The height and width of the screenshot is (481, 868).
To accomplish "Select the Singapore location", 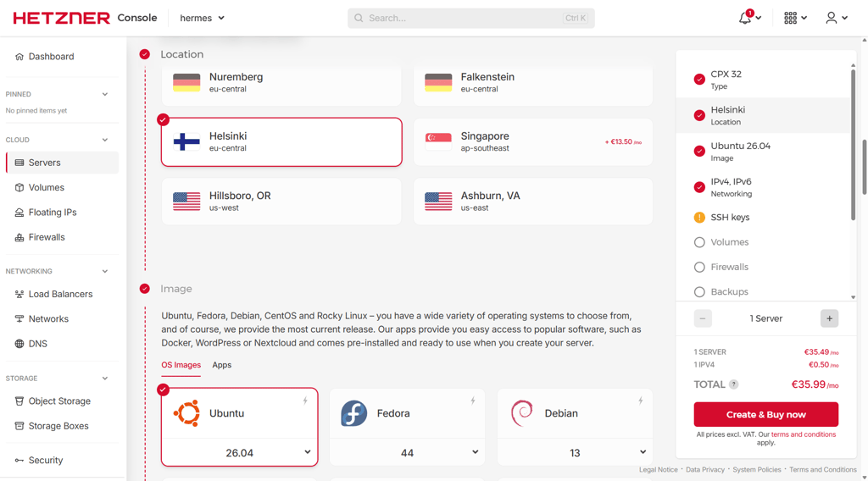I will pyautogui.click(x=533, y=142).
